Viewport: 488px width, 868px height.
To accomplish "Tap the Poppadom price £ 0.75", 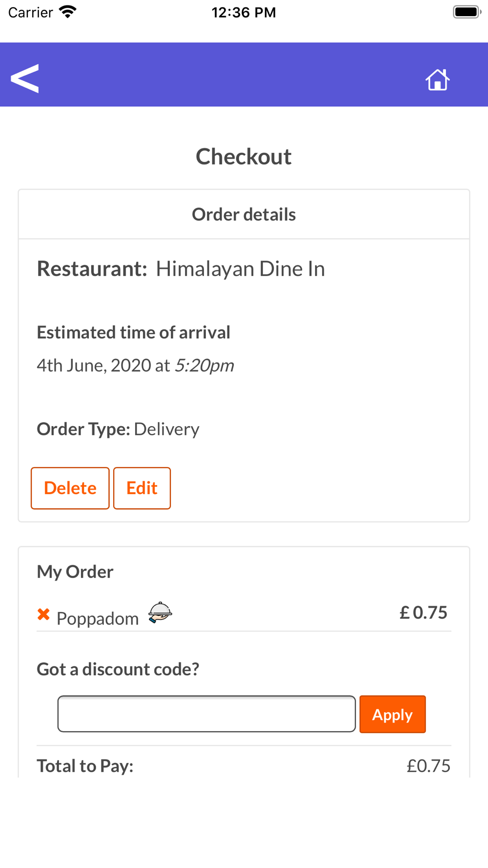I will pyautogui.click(x=424, y=612).
